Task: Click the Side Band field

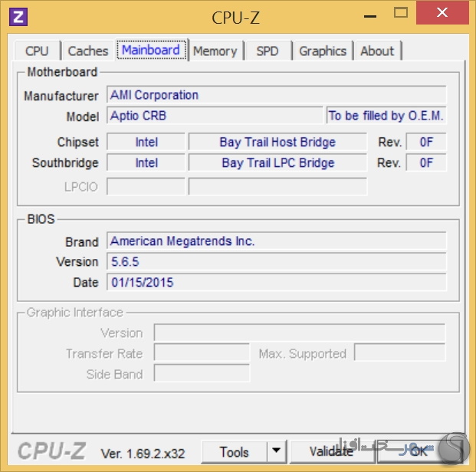Action: tap(202, 373)
